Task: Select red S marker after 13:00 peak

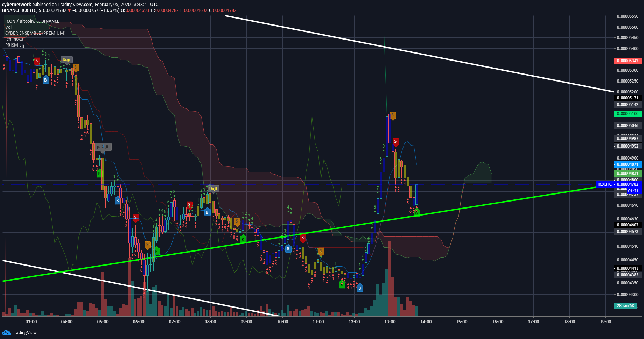Action: 395,142
